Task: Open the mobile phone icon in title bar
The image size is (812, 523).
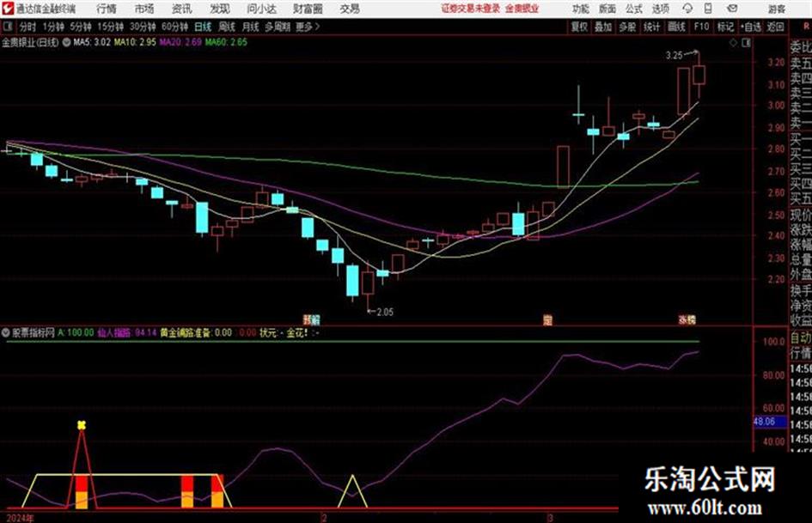Action: [x=708, y=9]
